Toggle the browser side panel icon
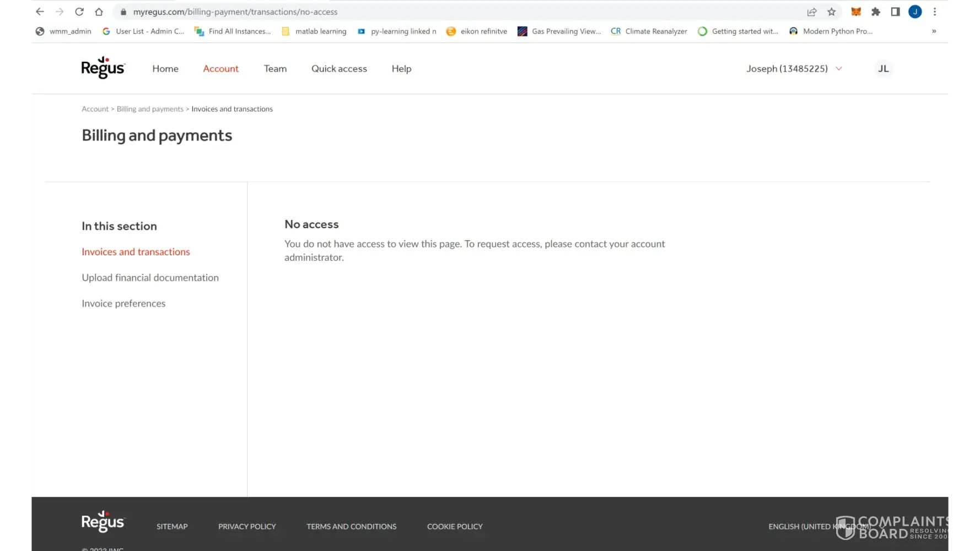The width and height of the screenshot is (980, 551). [x=895, y=12]
